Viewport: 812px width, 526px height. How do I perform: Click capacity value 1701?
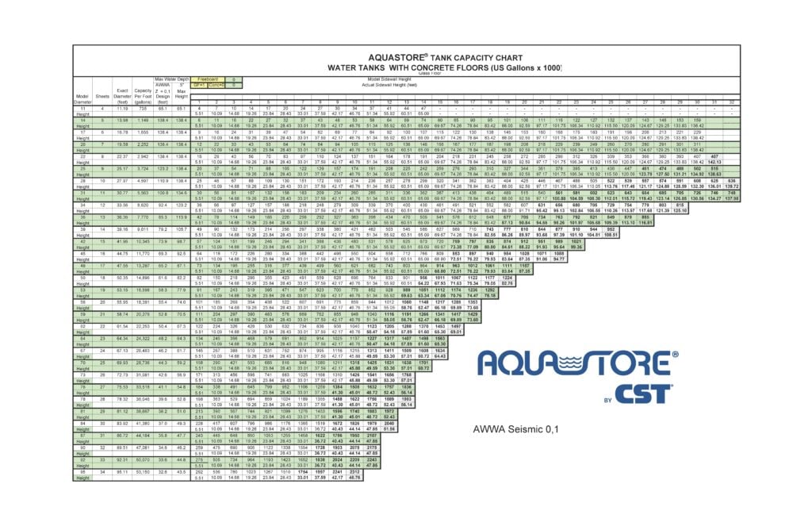click(423, 363)
